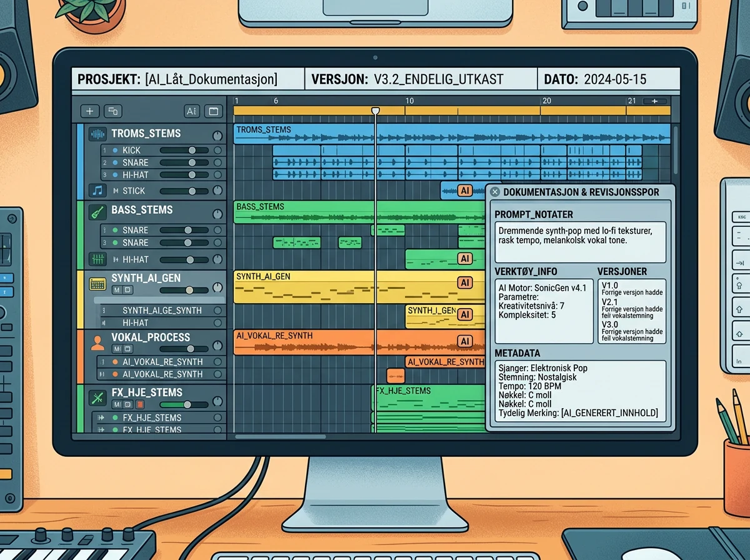
Task: Click the STICK volume slider
Action: point(185,191)
